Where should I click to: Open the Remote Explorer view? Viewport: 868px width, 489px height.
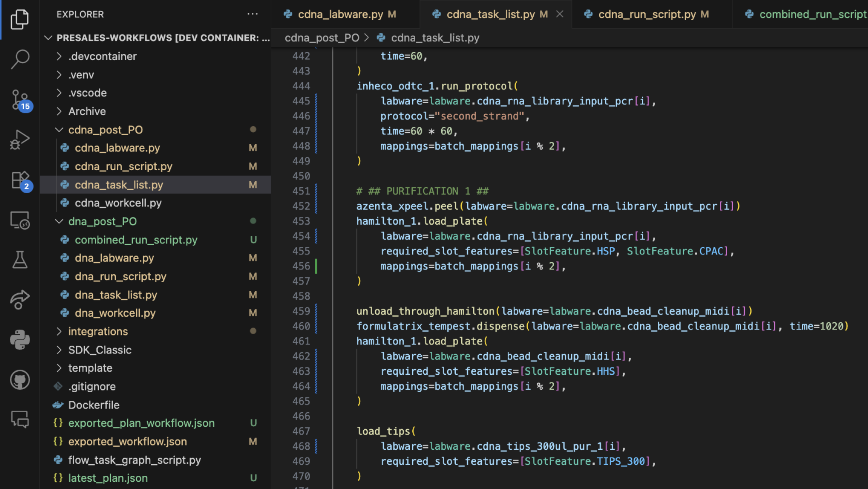(20, 220)
